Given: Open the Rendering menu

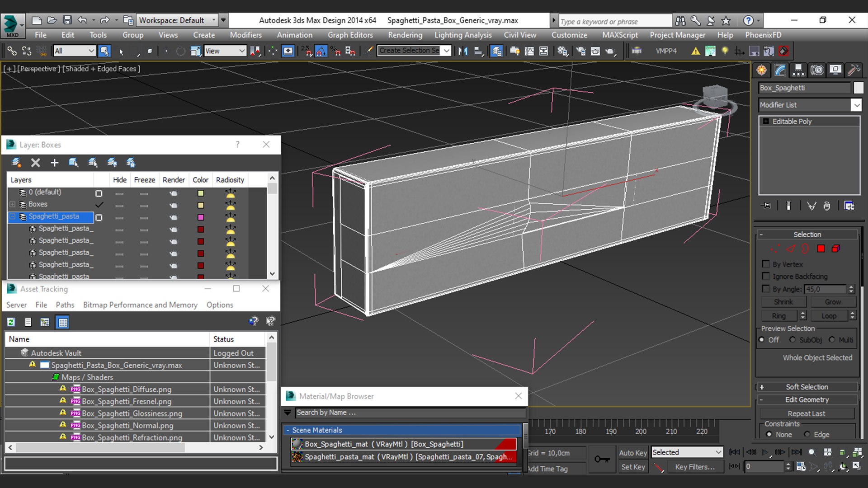Looking at the screenshot, I should point(405,35).
